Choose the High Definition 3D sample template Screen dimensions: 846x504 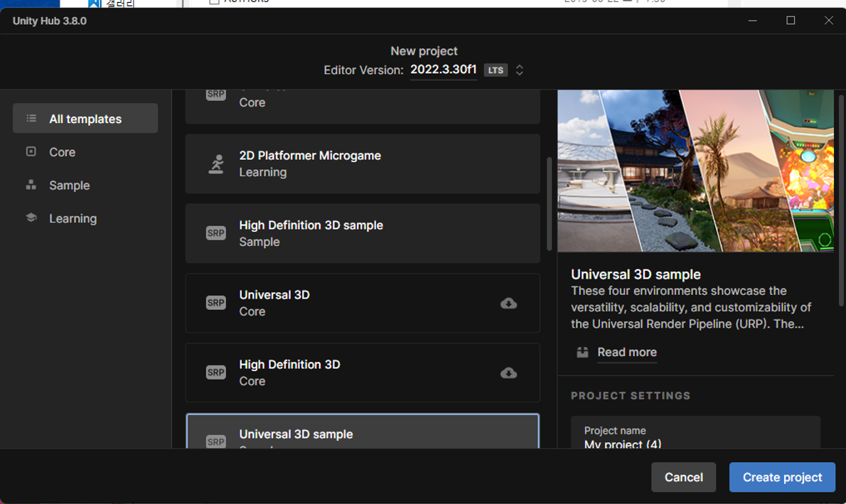pos(363,234)
